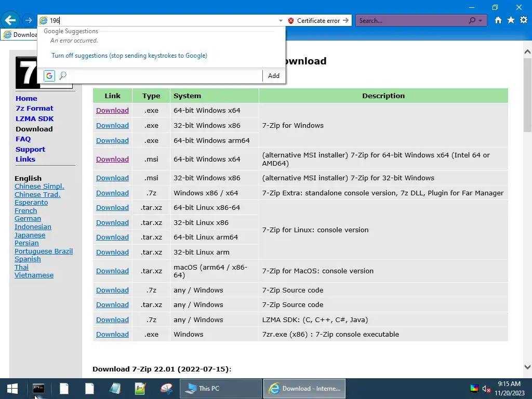Click Turn off suggestions link
Viewport: 532px width, 399px height.
point(129,55)
